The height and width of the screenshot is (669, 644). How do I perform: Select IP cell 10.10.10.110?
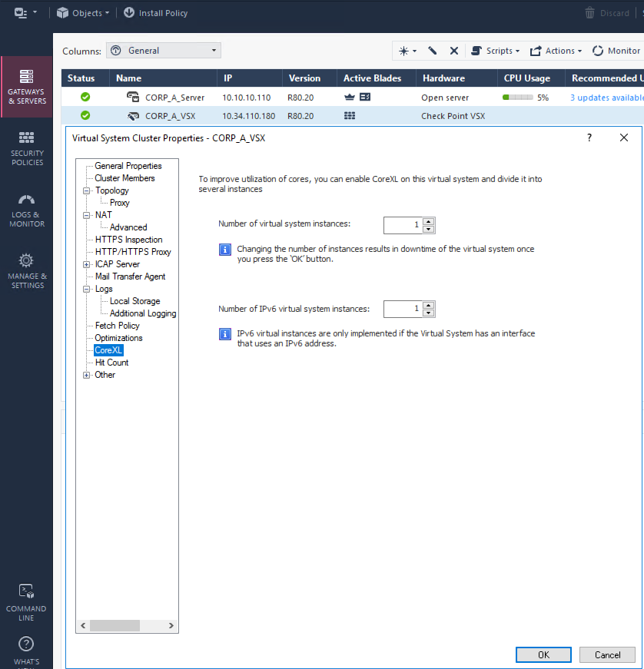pos(246,98)
